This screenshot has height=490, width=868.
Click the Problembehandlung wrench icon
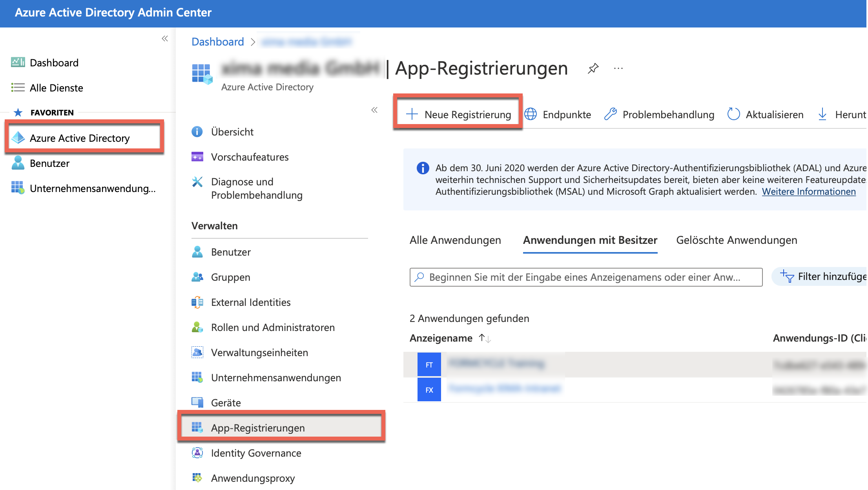point(610,114)
